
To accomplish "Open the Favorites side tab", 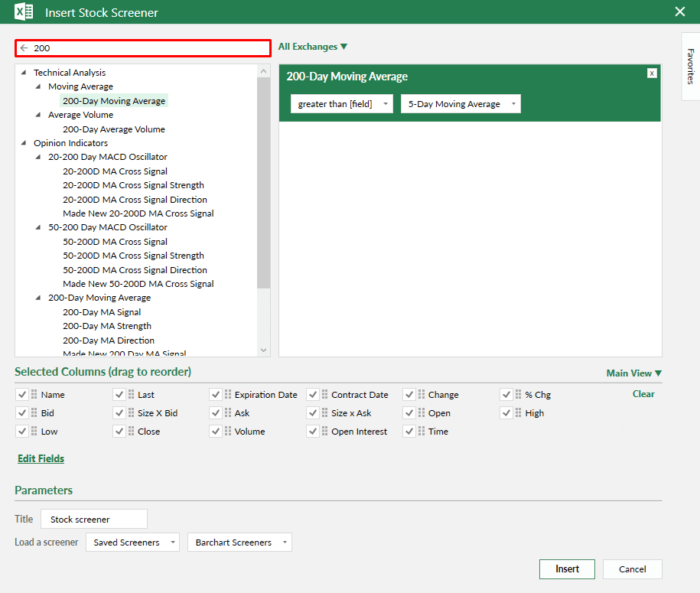I will pyautogui.click(x=690, y=66).
